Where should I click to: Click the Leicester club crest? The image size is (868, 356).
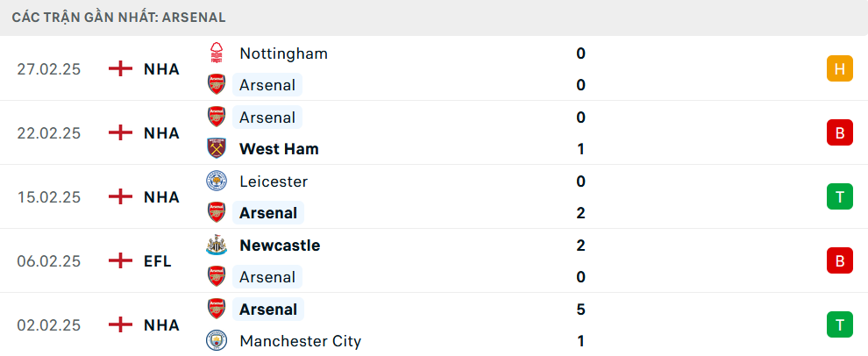216,182
